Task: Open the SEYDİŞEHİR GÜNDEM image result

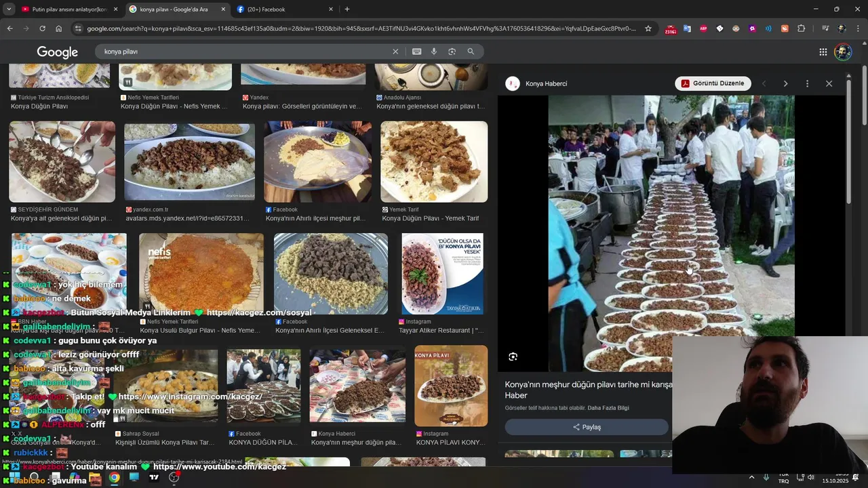Action: (62, 161)
